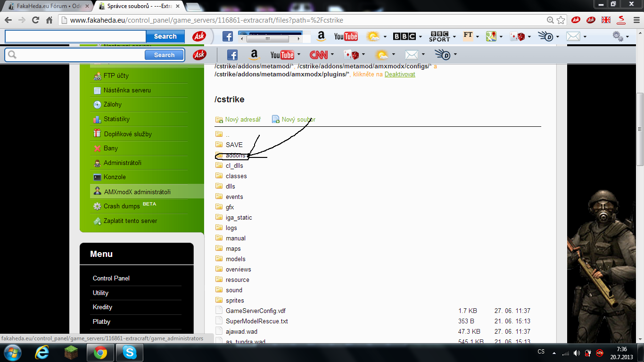
Task: Click the Nový adresář new folder icon
Action: 219,120
